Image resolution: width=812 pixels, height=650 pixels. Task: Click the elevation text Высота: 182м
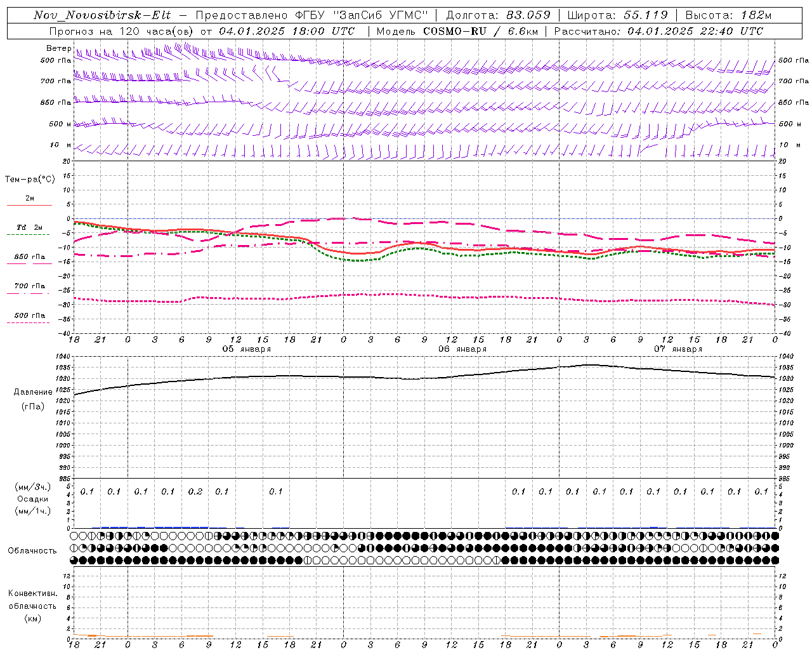tap(728, 15)
